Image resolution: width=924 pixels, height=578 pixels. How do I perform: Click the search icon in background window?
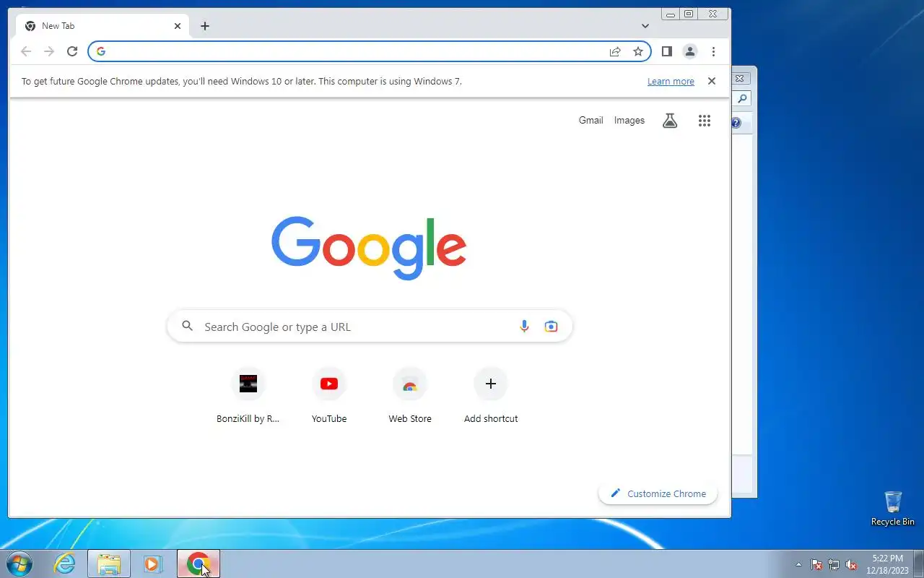741,99
